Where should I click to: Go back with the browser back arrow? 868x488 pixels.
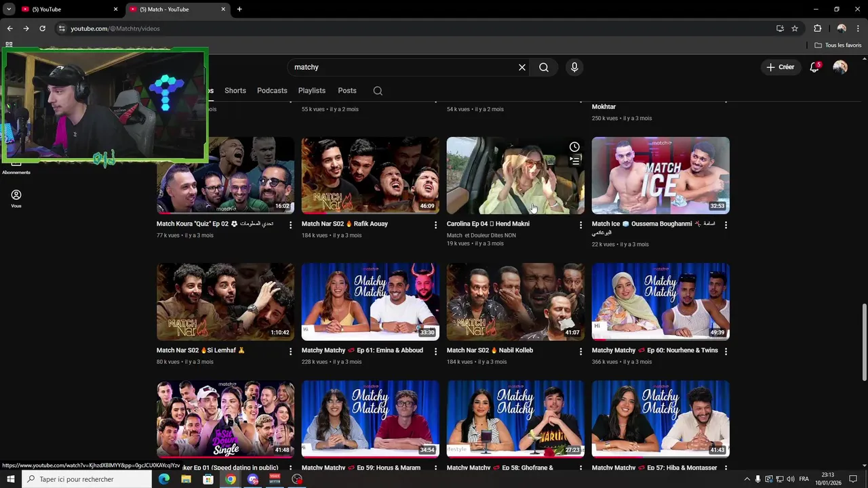pos(9,28)
